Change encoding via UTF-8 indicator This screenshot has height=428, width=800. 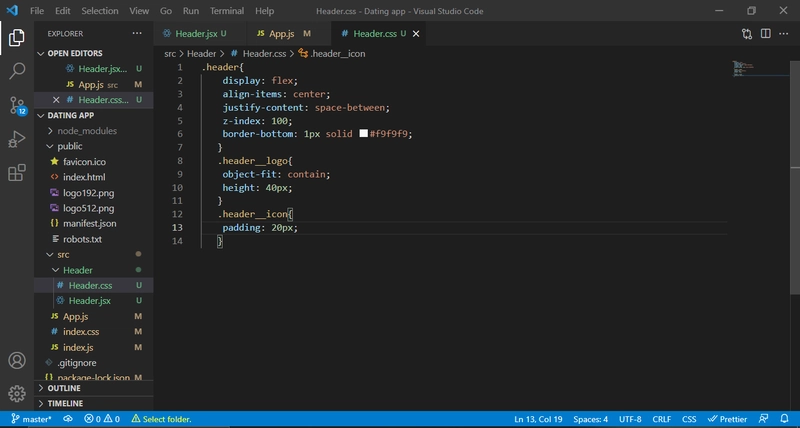pos(630,419)
